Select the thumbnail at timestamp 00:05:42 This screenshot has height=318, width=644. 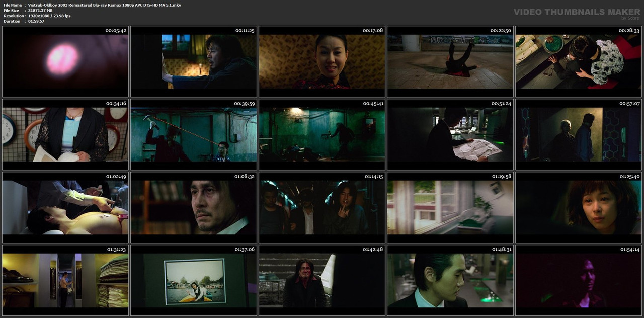(x=65, y=61)
